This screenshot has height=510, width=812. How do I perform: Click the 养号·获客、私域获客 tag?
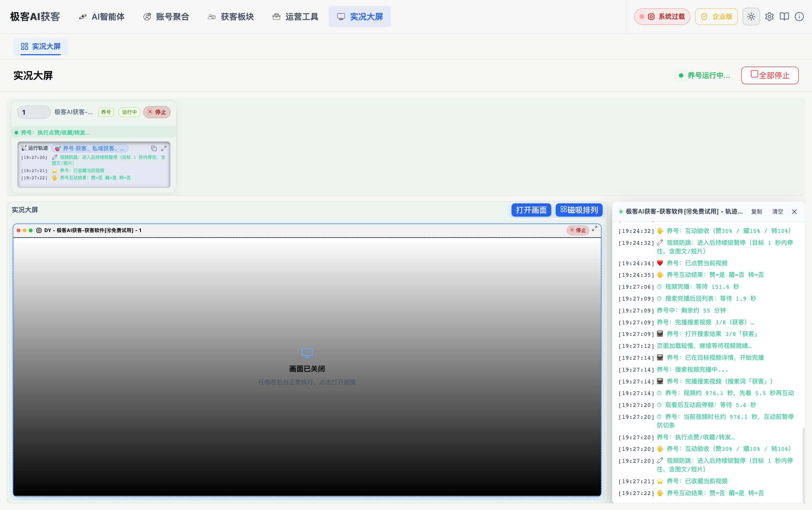tap(90, 148)
